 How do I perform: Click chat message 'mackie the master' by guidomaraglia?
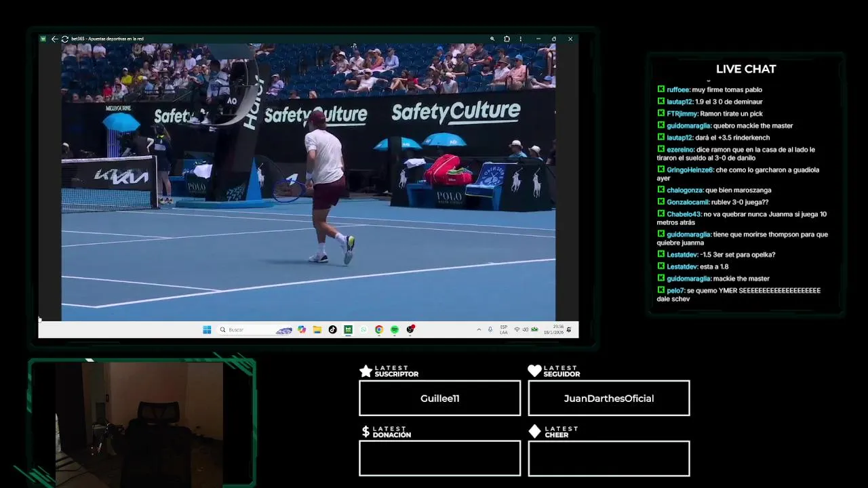[741, 279]
